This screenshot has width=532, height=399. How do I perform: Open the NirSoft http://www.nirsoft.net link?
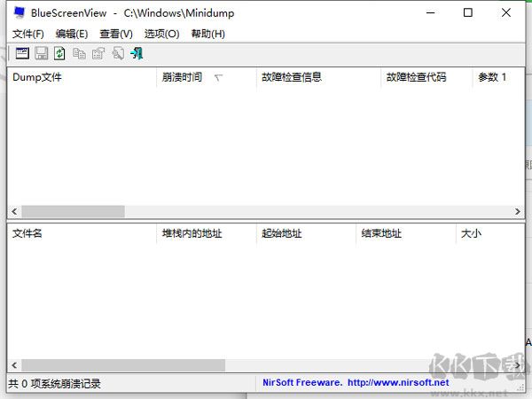pyautogui.click(x=398, y=383)
